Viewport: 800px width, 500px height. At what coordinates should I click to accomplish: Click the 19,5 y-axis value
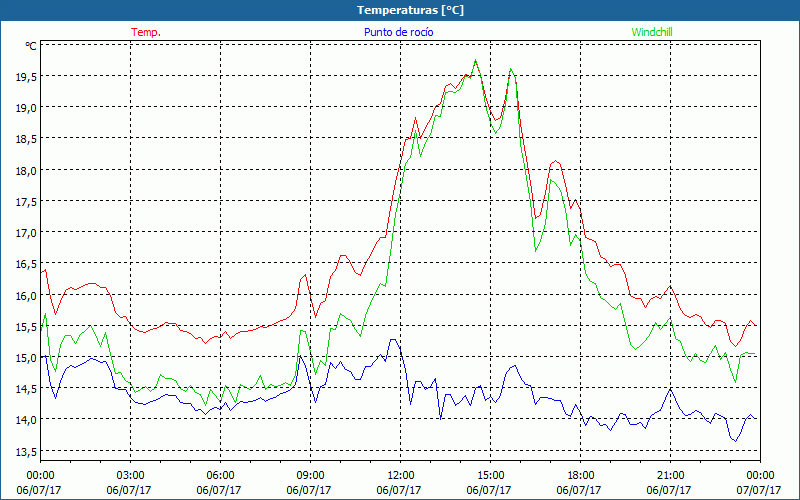coord(27,77)
